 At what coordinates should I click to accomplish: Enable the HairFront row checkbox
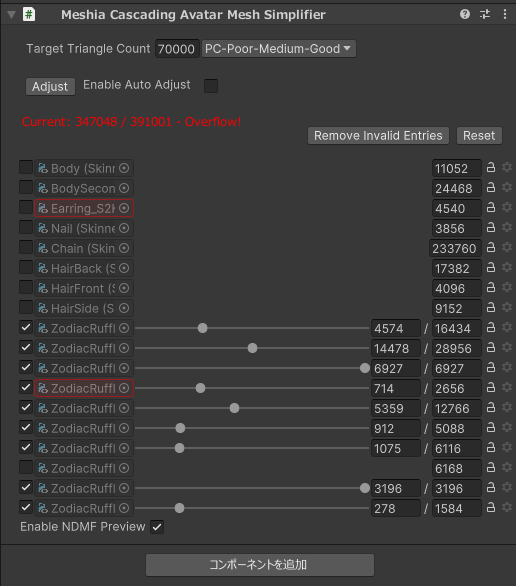tap(26, 287)
